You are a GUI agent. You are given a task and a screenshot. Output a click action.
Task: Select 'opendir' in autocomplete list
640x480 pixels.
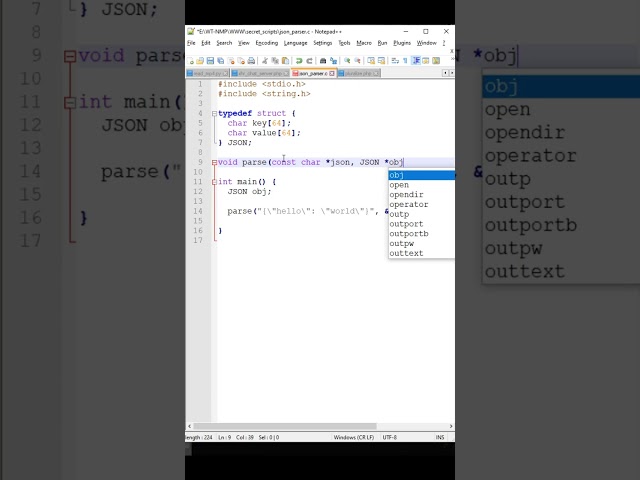[x=422, y=195]
